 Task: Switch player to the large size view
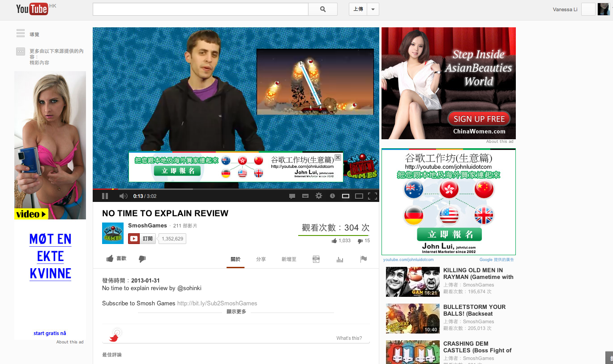tap(359, 196)
